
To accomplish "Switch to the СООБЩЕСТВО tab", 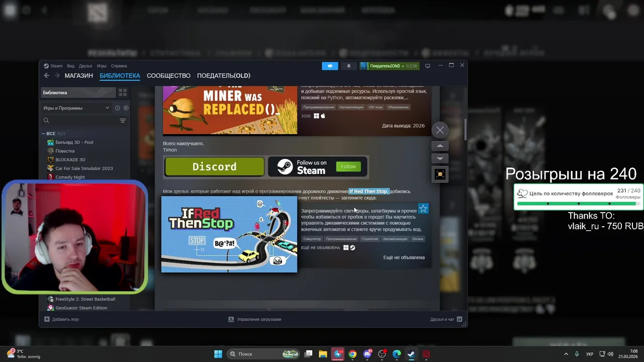I will point(169,75).
